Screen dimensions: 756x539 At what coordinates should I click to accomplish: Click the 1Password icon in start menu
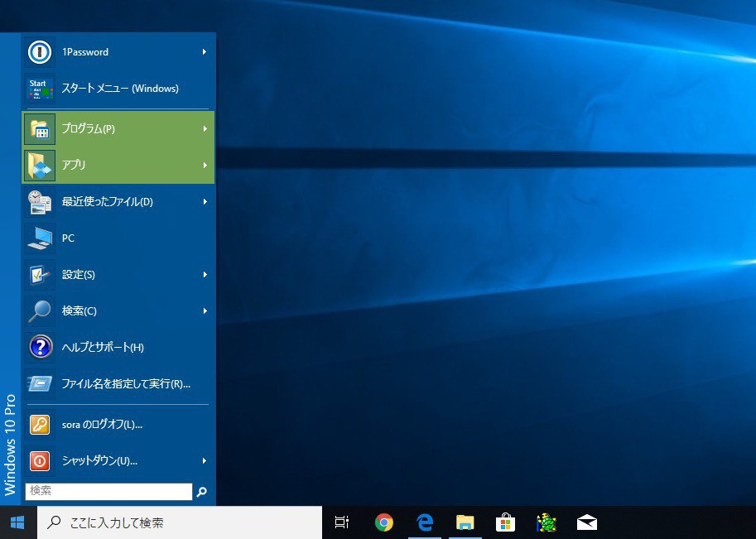[x=39, y=52]
